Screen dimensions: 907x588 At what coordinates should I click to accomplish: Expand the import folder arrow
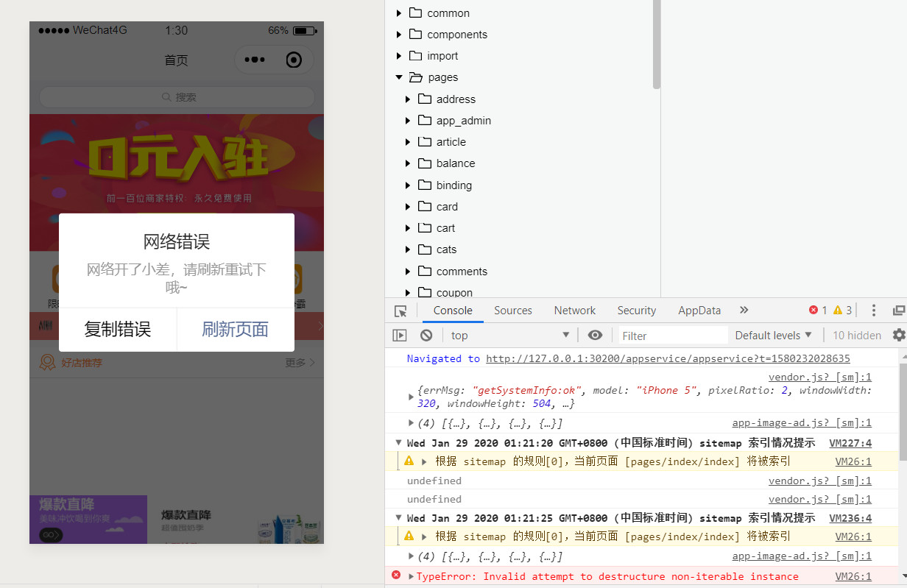click(399, 55)
